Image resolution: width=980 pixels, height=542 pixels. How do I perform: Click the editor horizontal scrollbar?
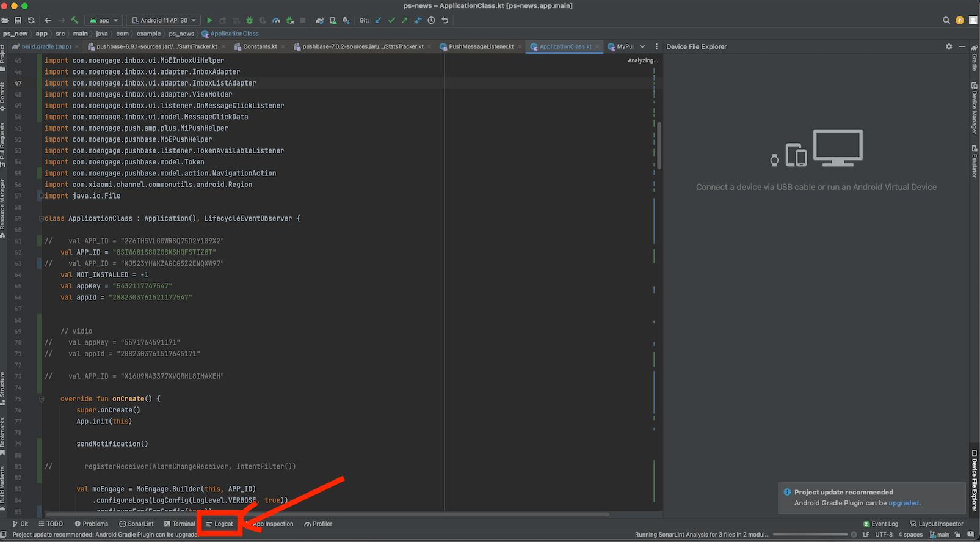tap(327, 515)
